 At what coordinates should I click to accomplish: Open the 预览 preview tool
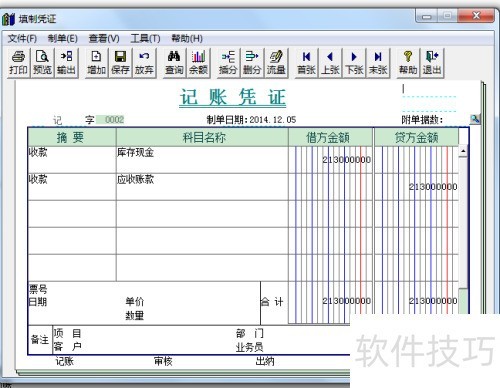click(x=42, y=63)
